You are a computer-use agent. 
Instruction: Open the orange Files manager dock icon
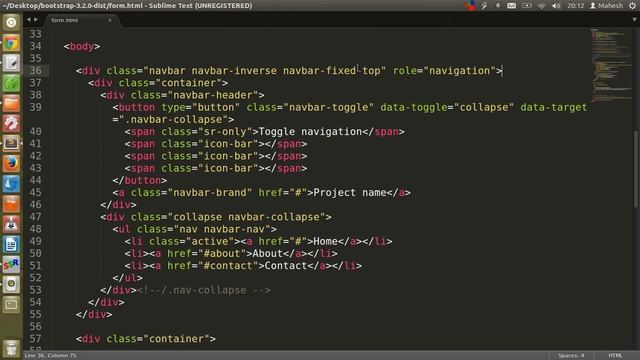(x=11, y=103)
